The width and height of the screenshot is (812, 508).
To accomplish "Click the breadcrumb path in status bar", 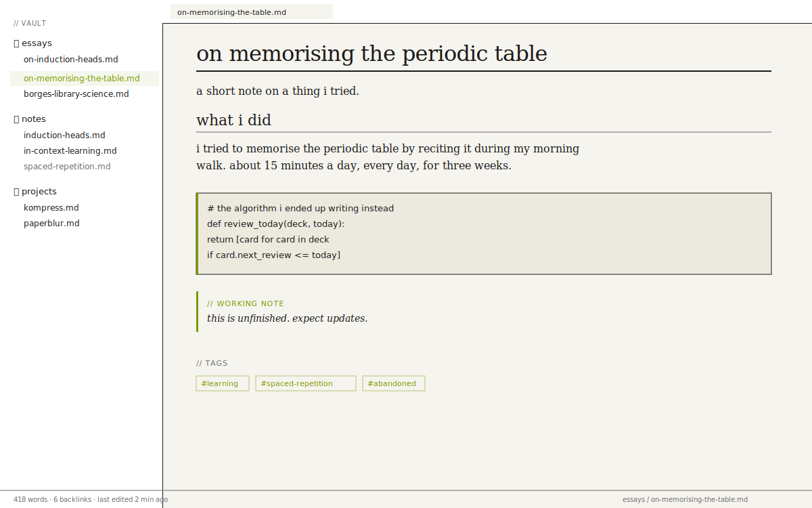I will (685, 500).
